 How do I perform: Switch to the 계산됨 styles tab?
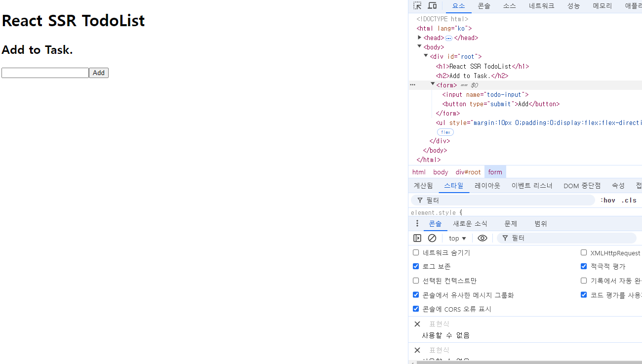[423, 186]
